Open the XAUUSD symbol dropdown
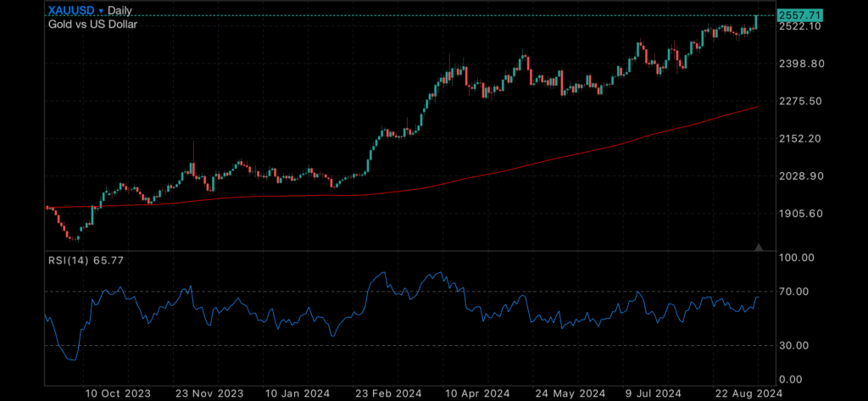The image size is (868, 401). coord(75,10)
